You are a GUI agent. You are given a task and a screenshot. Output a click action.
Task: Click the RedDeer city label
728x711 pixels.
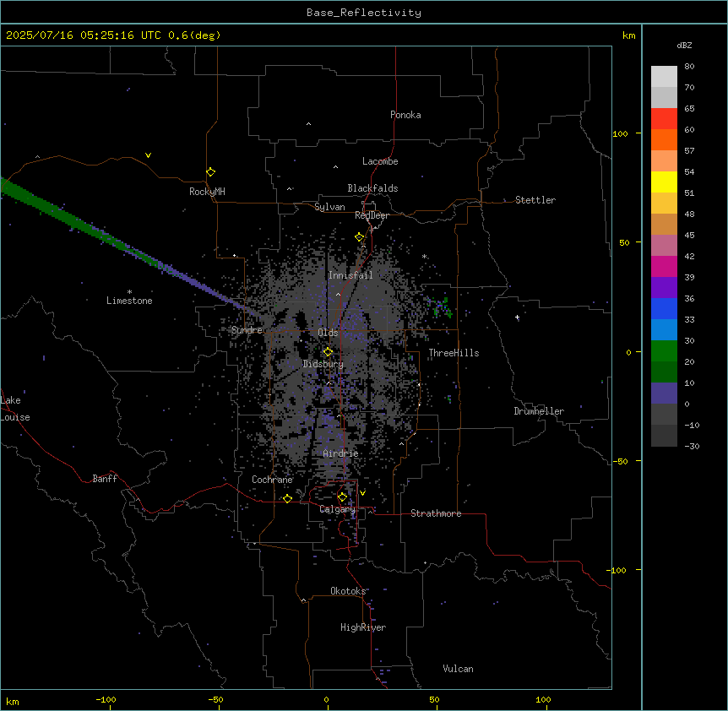pos(372,215)
